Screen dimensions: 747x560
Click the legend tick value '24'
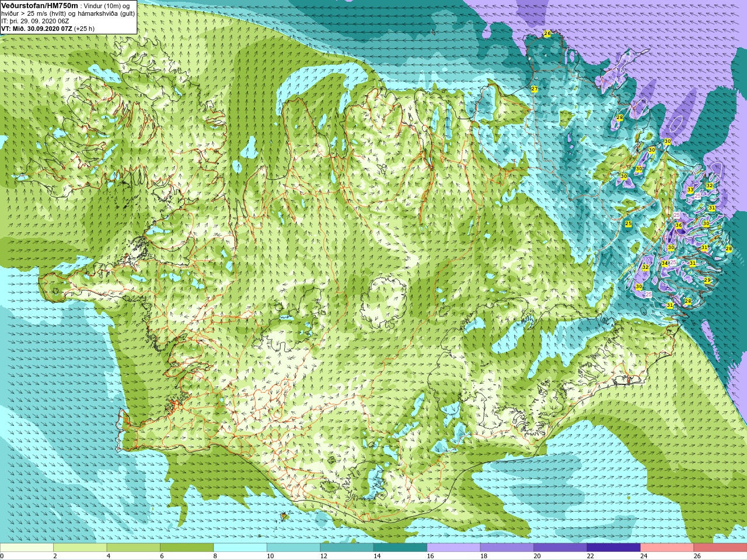pyautogui.click(x=644, y=556)
